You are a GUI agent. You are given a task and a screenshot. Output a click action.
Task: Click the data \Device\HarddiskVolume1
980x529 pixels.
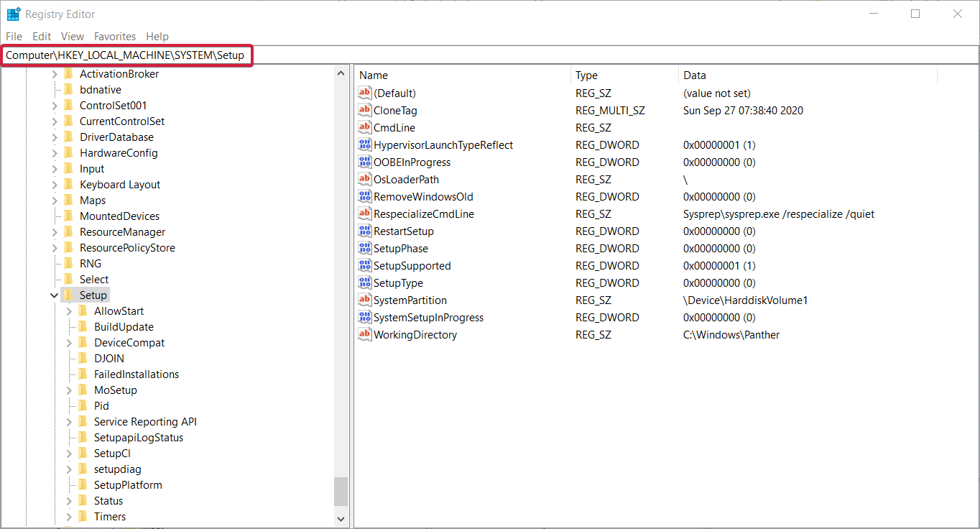746,300
